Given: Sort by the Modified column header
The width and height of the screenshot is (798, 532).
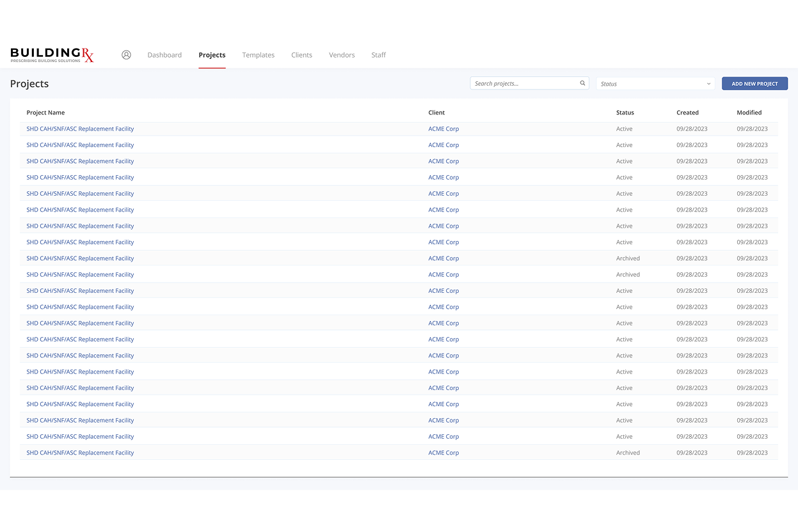Looking at the screenshot, I should tap(749, 113).
